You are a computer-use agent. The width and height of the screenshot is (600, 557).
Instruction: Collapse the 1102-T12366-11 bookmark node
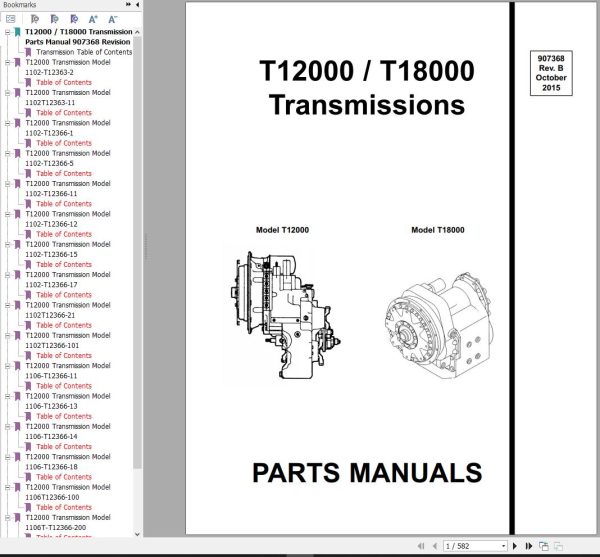point(7,184)
